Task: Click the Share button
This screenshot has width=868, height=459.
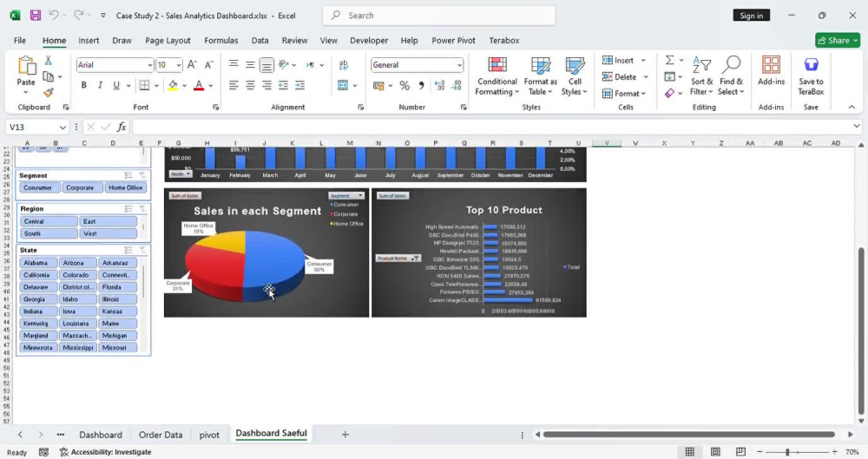Action: click(838, 41)
